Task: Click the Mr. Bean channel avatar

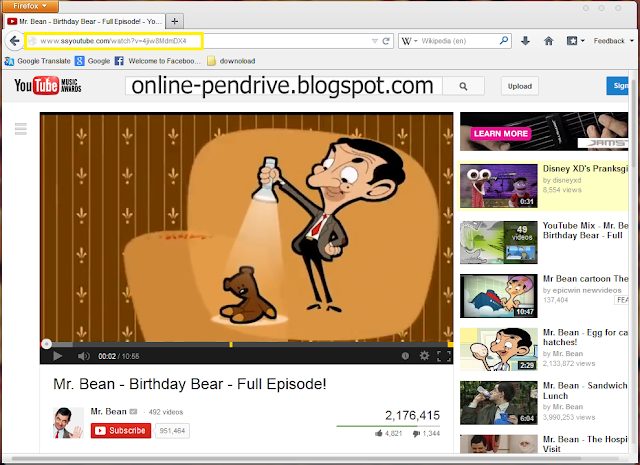Action: pyautogui.click(x=68, y=423)
